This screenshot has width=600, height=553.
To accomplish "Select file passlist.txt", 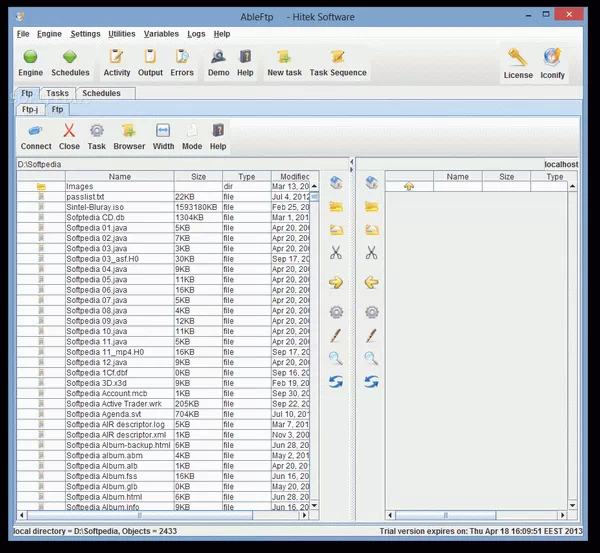I will 163,197.
